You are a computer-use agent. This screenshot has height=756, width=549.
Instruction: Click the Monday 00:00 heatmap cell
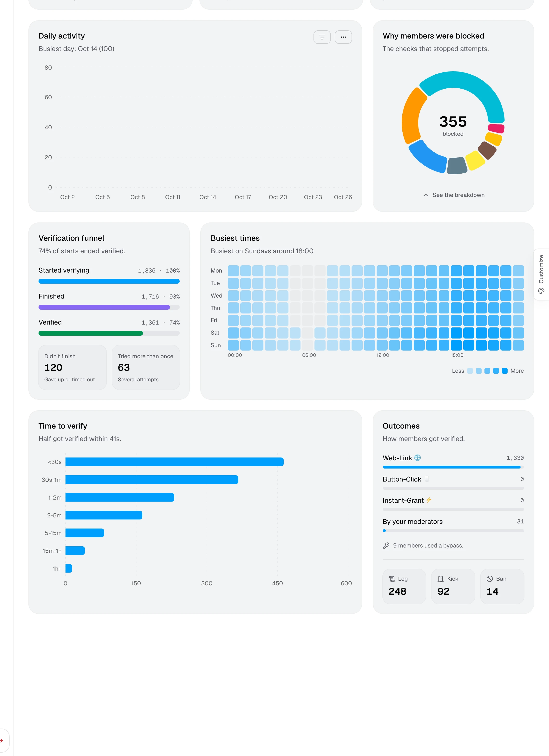coord(233,271)
